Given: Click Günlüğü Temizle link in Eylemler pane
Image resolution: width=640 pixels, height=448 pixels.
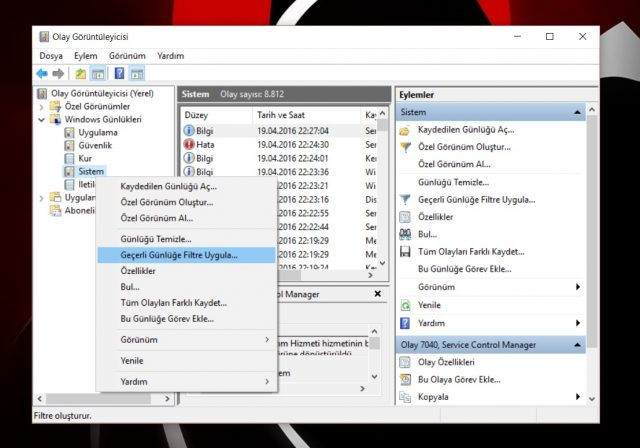Looking at the screenshot, I should tap(453, 182).
